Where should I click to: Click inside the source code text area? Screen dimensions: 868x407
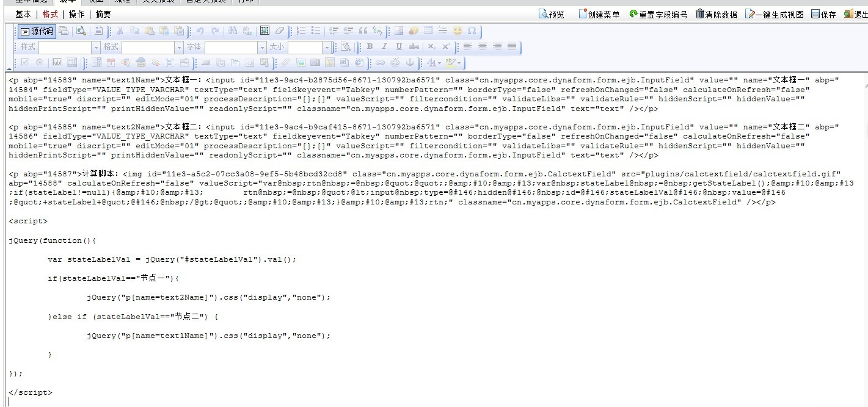click(x=434, y=239)
